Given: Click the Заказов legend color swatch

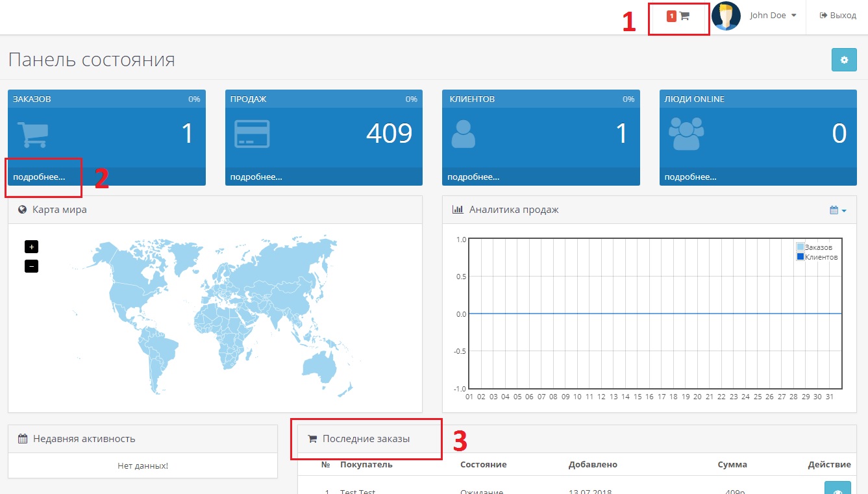Looking at the screenshot, I should pyautogui.click(x=800, y=247).
